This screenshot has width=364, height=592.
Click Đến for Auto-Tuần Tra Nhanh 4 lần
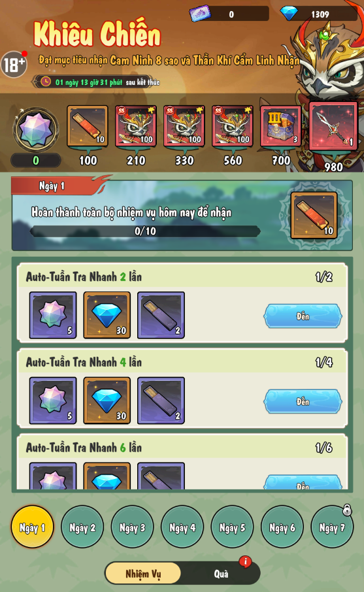(x=303, y=401)
